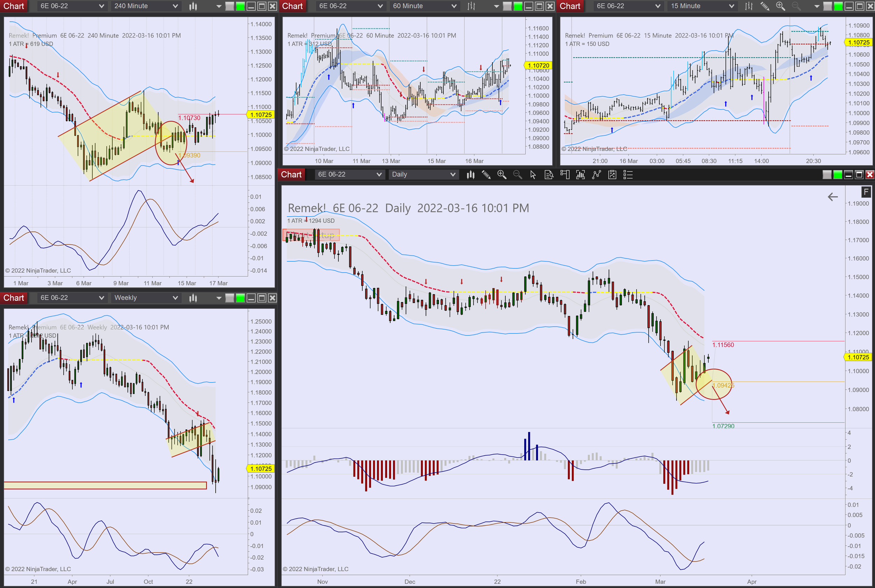
Task: Open drawing tools pencil in Daily chart
Action: 486,174
